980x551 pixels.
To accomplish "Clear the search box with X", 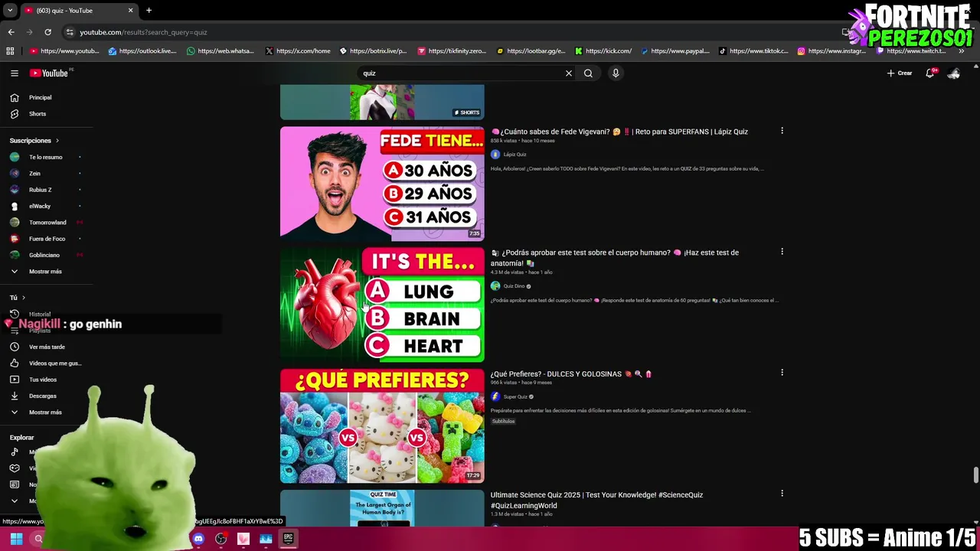I will (568, 73).
